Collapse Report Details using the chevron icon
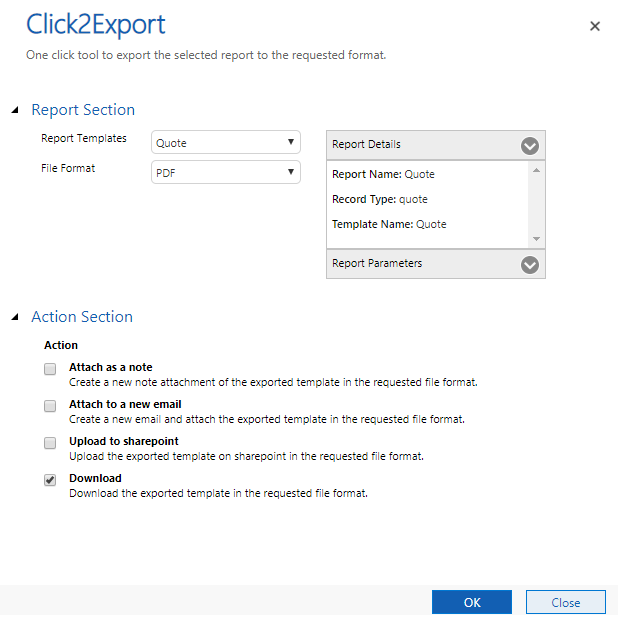618x618 pixels. (x=529, y=146)
